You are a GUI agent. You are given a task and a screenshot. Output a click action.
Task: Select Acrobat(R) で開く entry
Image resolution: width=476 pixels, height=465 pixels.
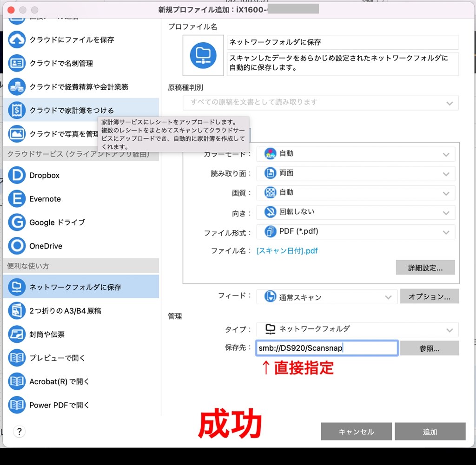point(81,381)
